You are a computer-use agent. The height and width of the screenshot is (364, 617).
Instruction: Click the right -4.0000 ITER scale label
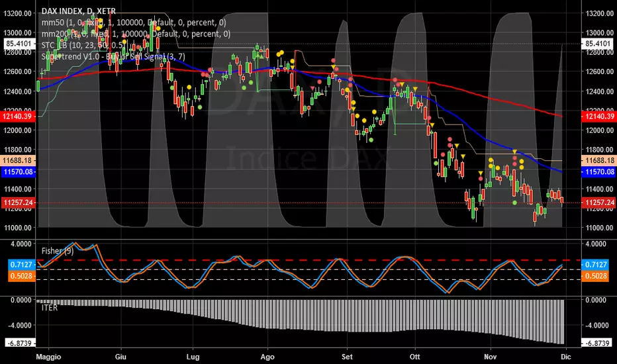pyautogui.click(x=596, y=326)
